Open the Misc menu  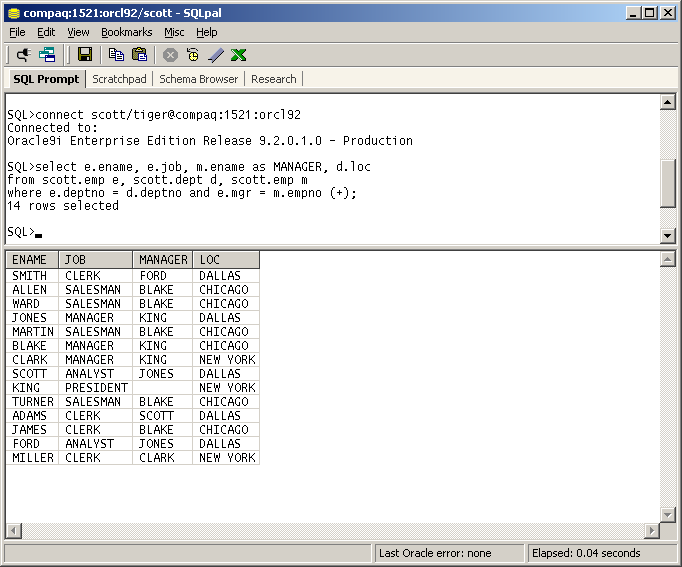pyautogui.click(x=174, y=32)
